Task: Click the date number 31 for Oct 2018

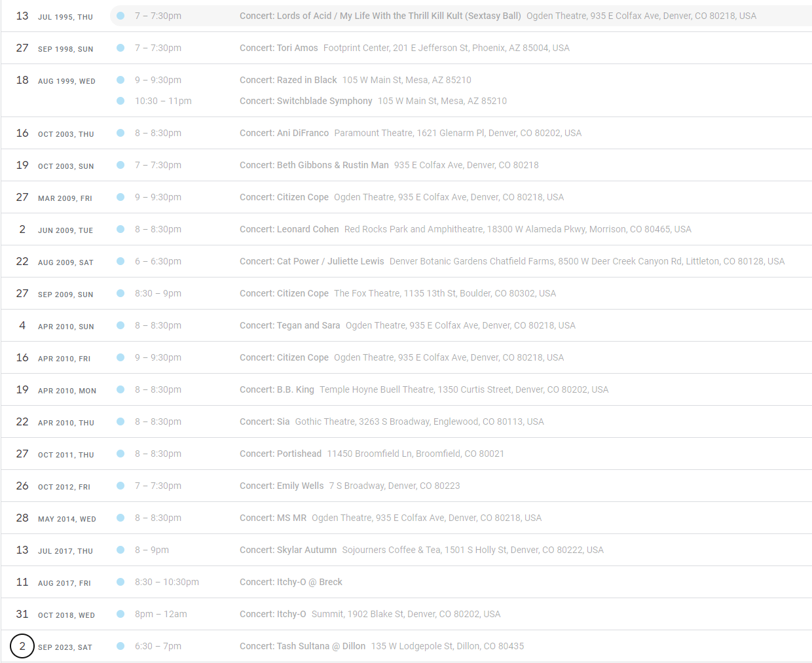Action: (x=22, y=614)
